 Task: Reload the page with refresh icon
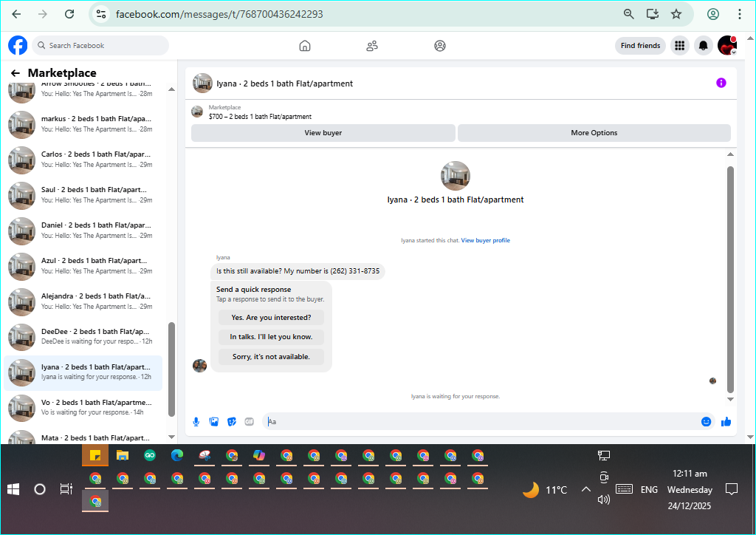69,14
